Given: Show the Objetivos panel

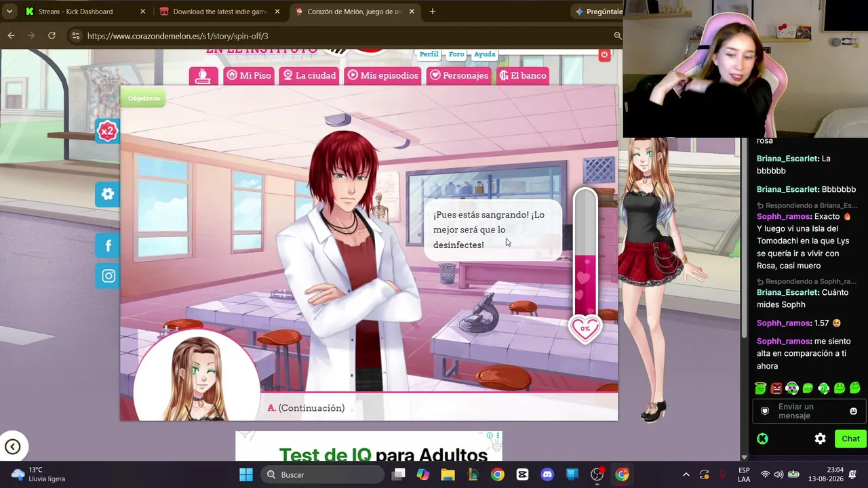Looking at the screenshot, I should [144, 98].
